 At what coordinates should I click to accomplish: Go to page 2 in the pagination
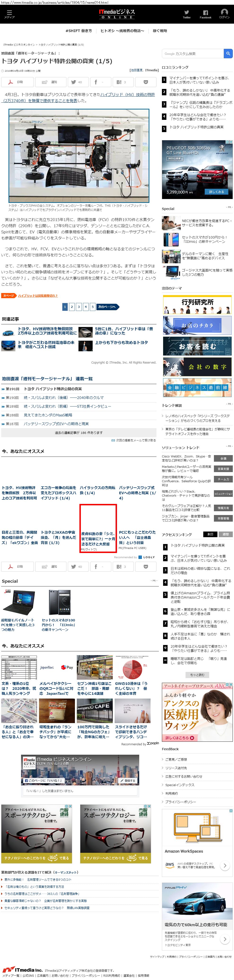coord(72,307)
